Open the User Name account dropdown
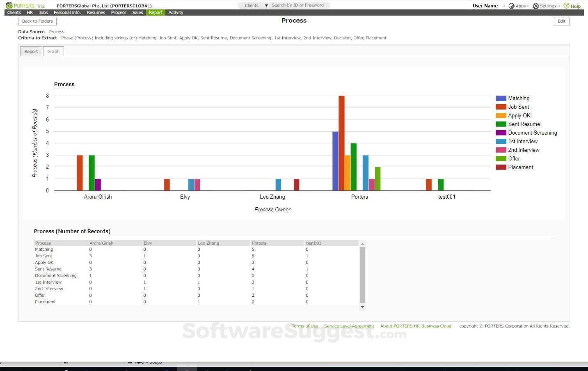 (x=486, y=5)
